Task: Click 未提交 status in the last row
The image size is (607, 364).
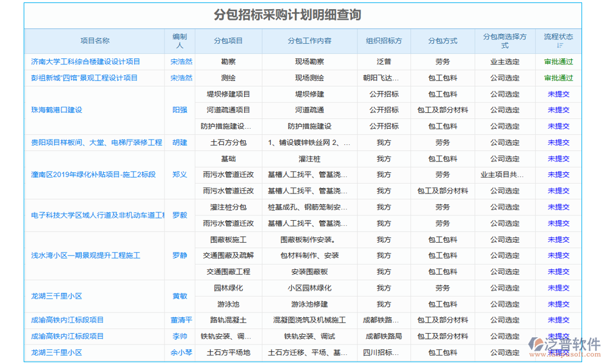Action: (558, 352)
